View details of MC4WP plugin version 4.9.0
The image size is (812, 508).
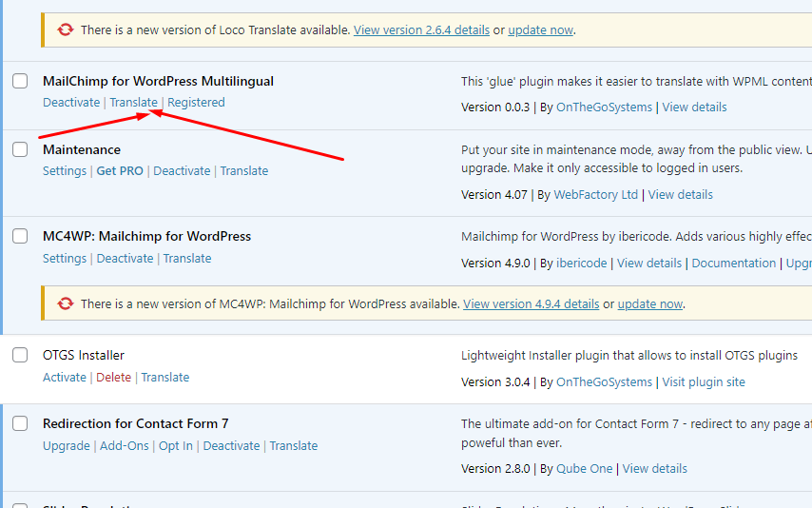[648, 264]
